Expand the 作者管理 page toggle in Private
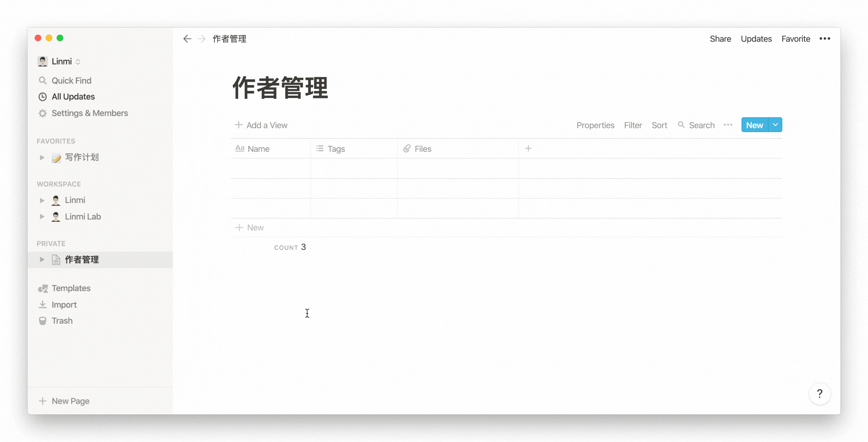Image resolution: width=868 pixels, height=442 pixels. (42, 260)
